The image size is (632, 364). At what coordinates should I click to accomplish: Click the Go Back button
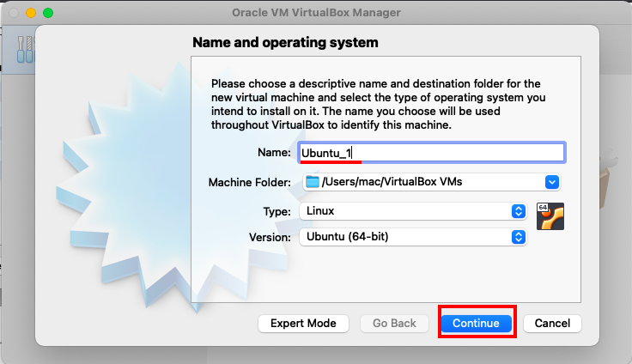(x=394, y=323)
